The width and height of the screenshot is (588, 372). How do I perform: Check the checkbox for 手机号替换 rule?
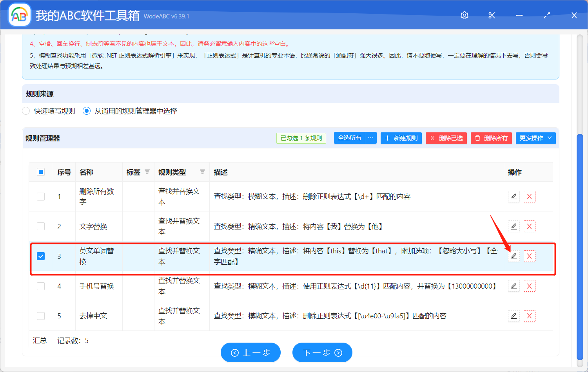[x=41, y=286]
